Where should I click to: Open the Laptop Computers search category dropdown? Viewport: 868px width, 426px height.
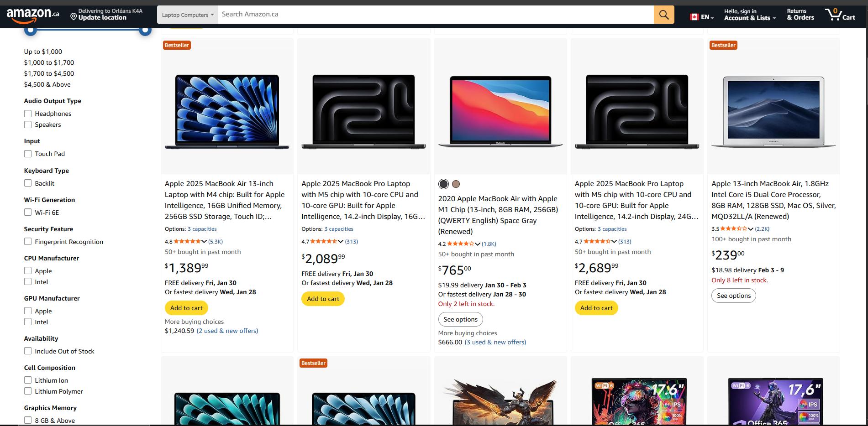tap(188, 15)
